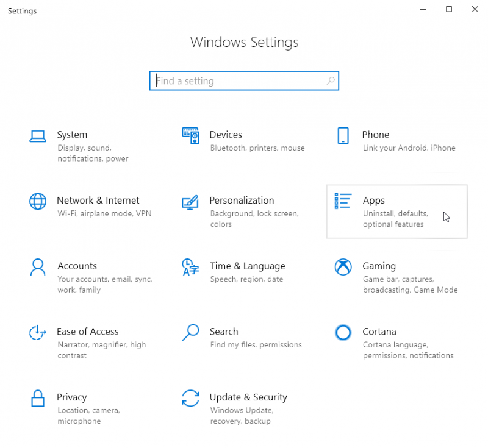This screenshot has height=448, width=488.
Task: Open the System laptop icon
Action: [x=38, y=136]
